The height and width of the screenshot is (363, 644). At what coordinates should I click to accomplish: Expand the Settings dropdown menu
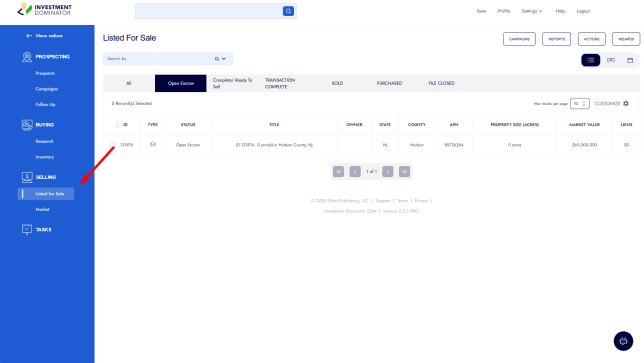(x=532, y=11)
